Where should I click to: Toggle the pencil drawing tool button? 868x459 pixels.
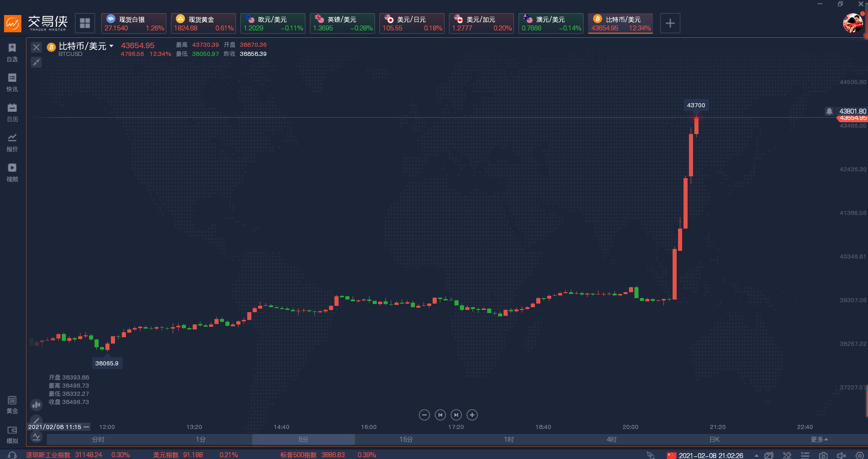pos(36,420)
